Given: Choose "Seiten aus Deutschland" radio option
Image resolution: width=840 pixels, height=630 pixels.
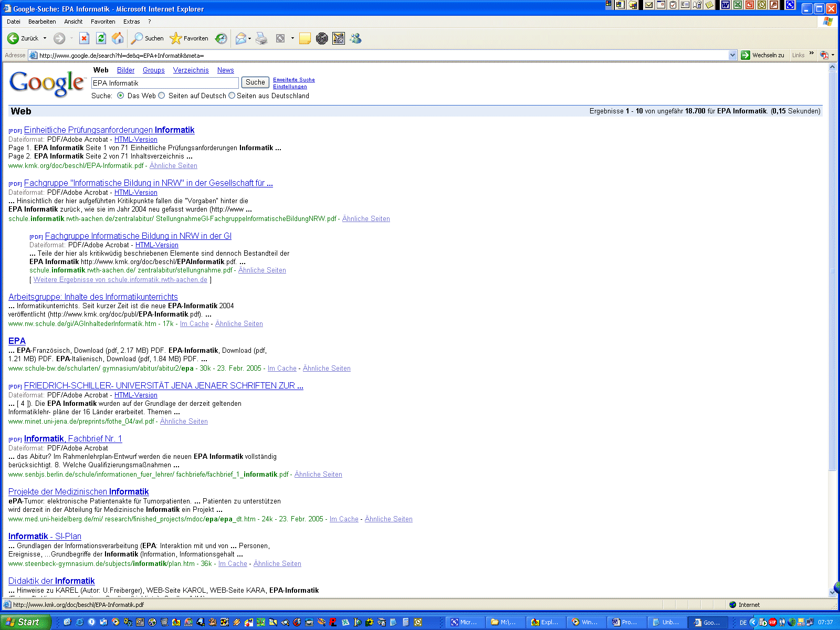Looking at the screenshot, I should (232, 96).
